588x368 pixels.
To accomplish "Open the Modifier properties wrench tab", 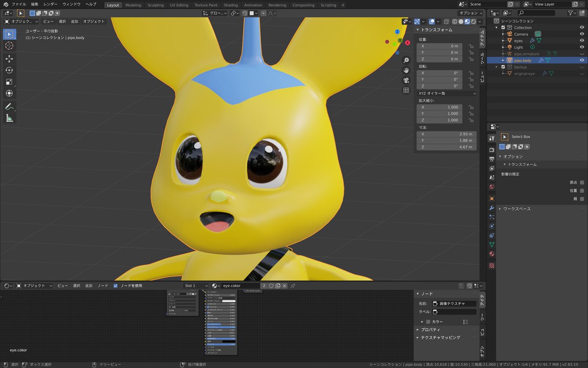I will pos(492,208).
